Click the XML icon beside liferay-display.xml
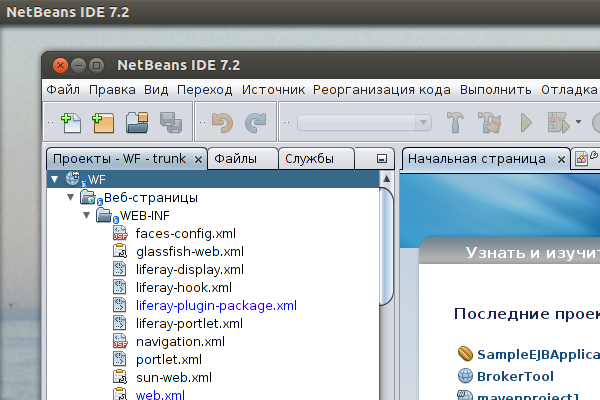This screenshot has height=400, width=600. pyautogui.click(x=119, y=269)
